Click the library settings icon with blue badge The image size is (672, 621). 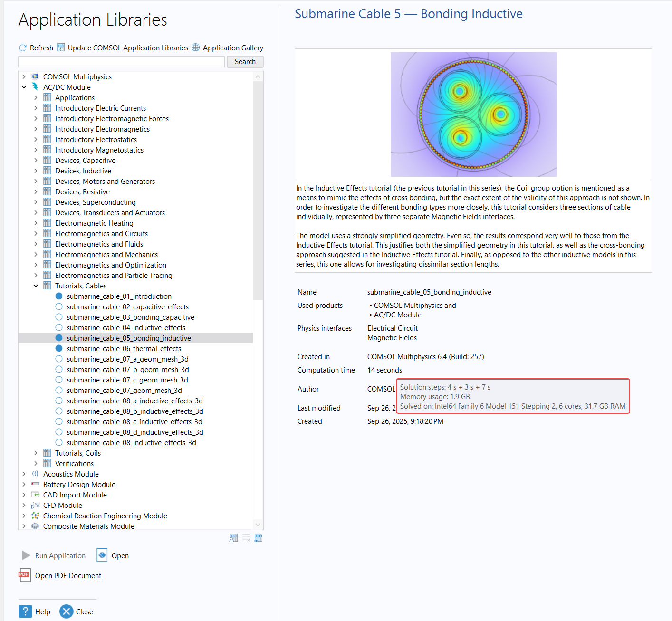pos(259,538)
